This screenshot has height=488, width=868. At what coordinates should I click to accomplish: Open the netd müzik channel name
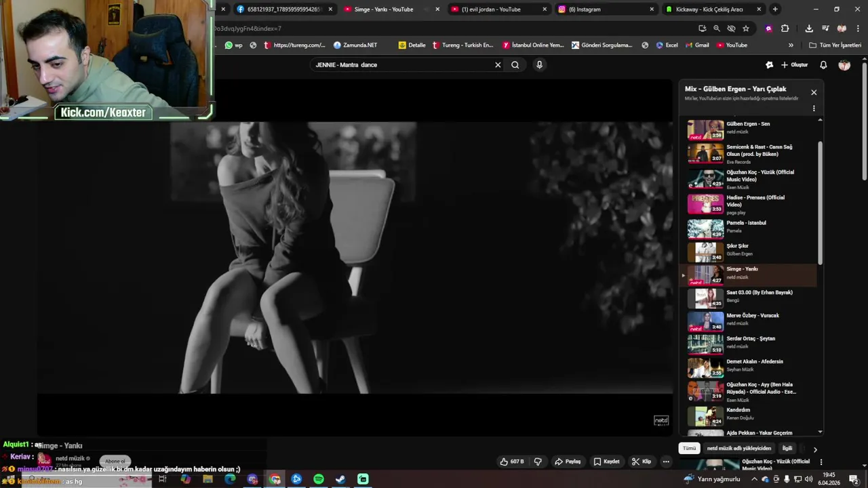70,458
